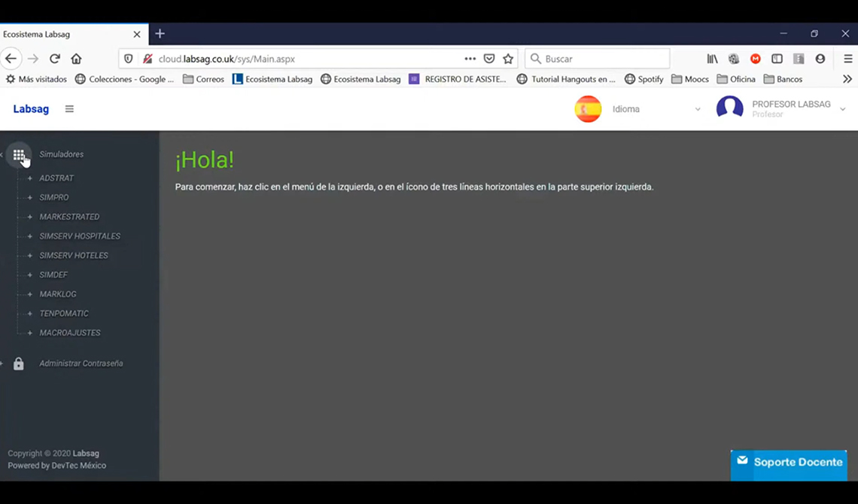Click the lock icon for Administrar Contraseña
This screenshot has width=858, height=504.
[19, 364]
